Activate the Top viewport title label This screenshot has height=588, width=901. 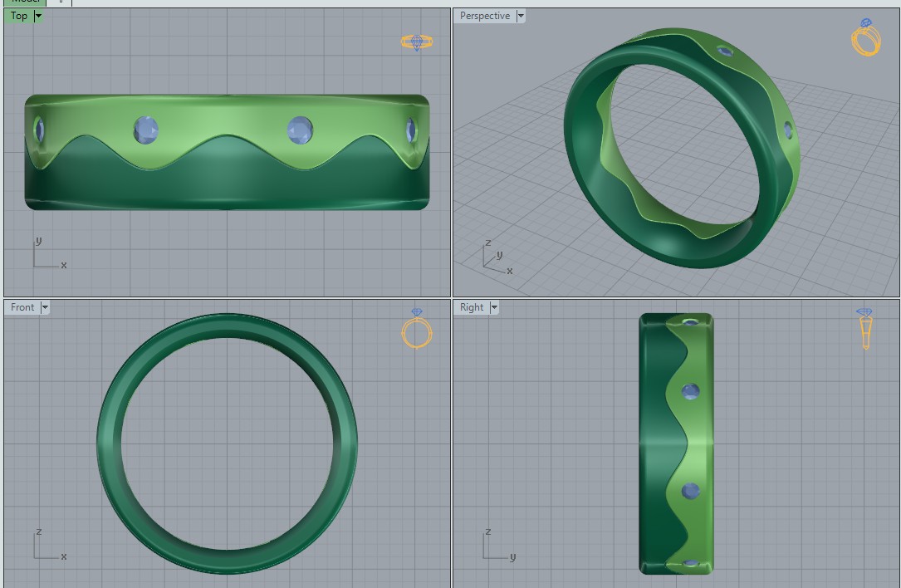[19, 16]
